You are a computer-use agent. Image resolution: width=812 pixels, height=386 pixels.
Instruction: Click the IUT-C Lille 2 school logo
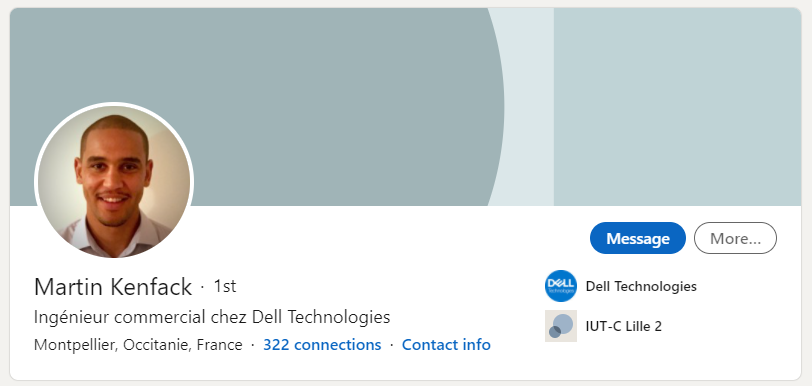tap(561, 326)
